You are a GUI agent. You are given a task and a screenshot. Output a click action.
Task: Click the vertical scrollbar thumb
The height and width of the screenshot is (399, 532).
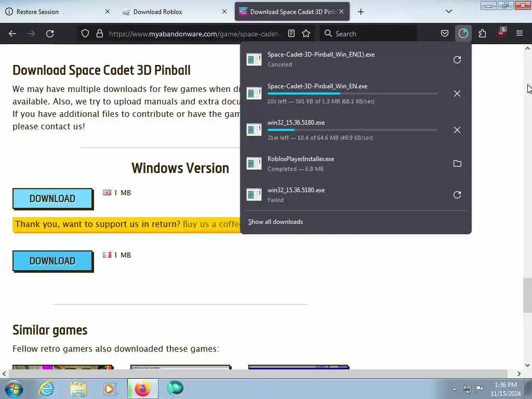click(x=527, y=295)
